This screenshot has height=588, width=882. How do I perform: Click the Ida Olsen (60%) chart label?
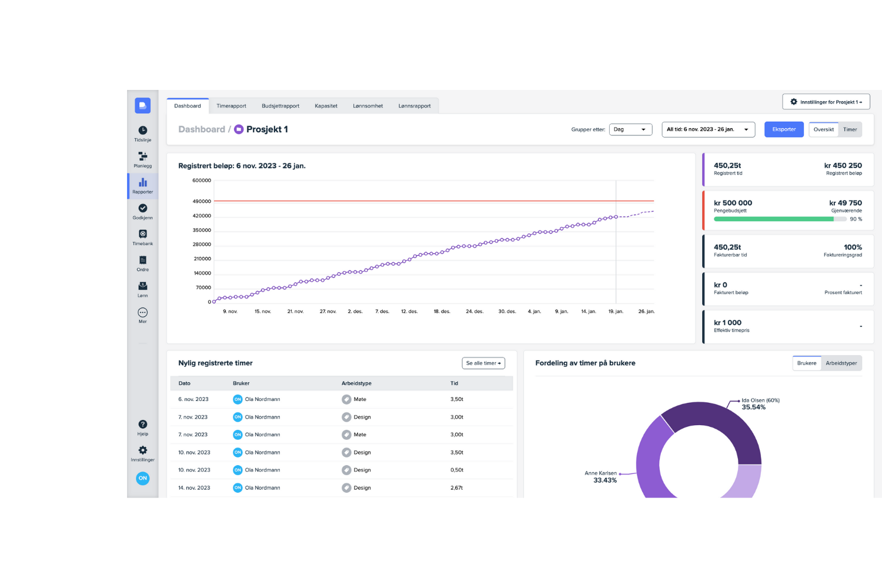[x=760, y=400]
